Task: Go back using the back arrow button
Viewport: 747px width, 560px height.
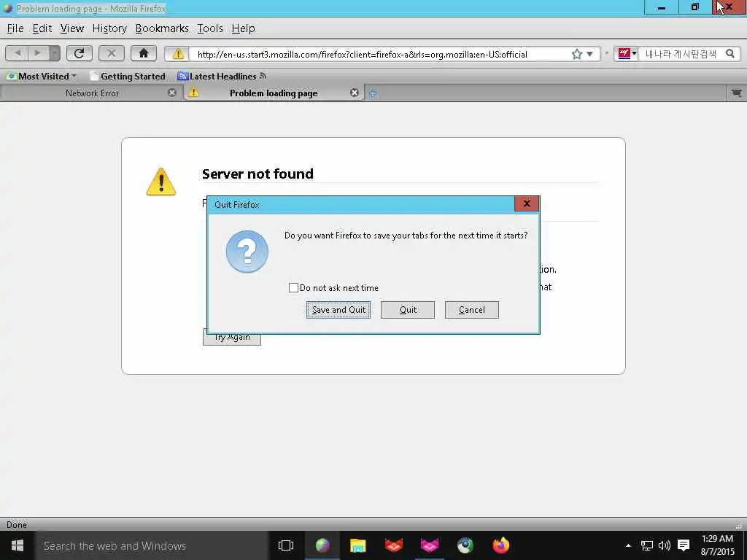Action: (x=18, y=53)
